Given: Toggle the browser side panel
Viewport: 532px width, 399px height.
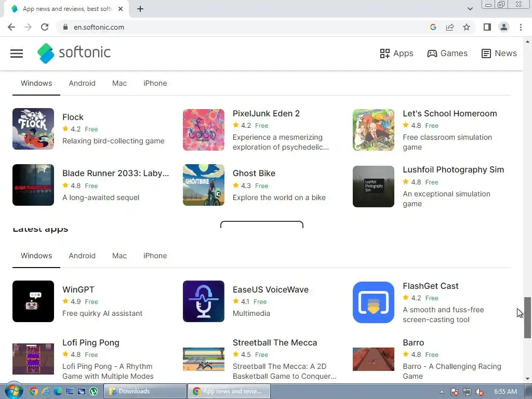Looking at the screenshot, I should tap(487, 27).
